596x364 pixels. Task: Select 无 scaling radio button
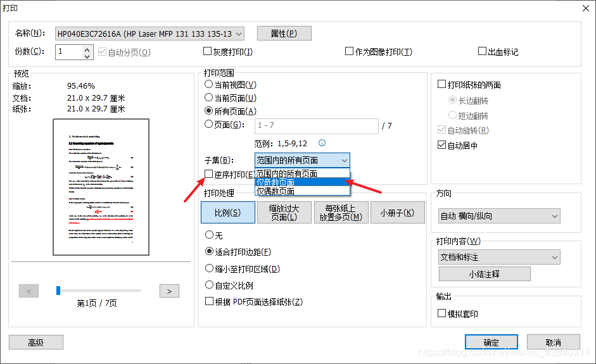pyautogui.click(x=209, y=235)
